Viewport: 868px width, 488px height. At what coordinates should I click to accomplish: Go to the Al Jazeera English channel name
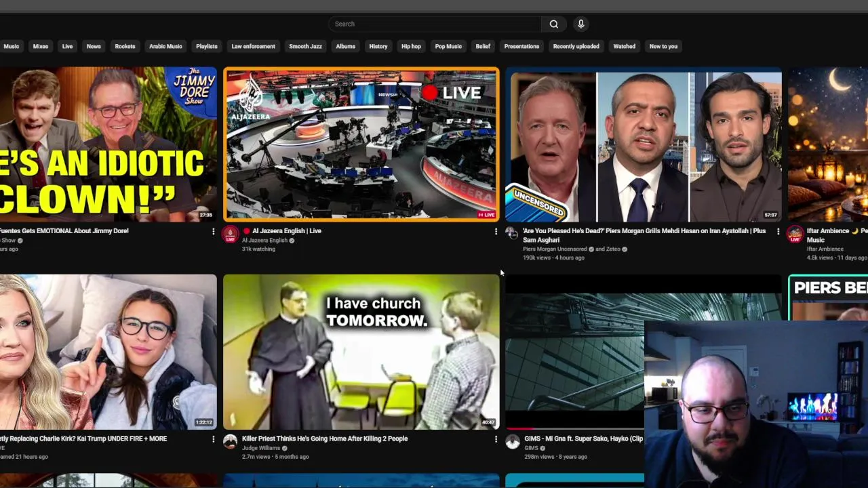point(264,241)
